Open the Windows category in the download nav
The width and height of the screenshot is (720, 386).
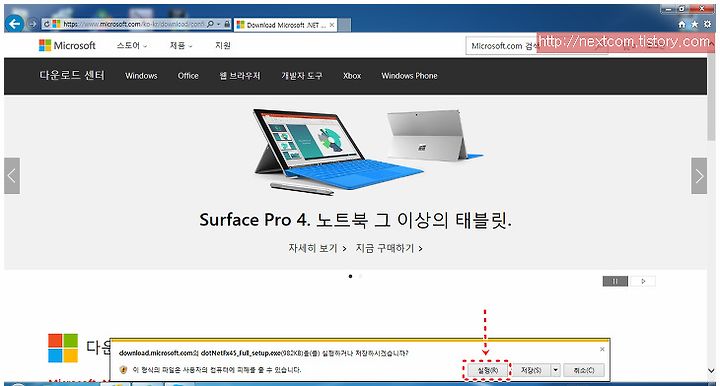141,76
